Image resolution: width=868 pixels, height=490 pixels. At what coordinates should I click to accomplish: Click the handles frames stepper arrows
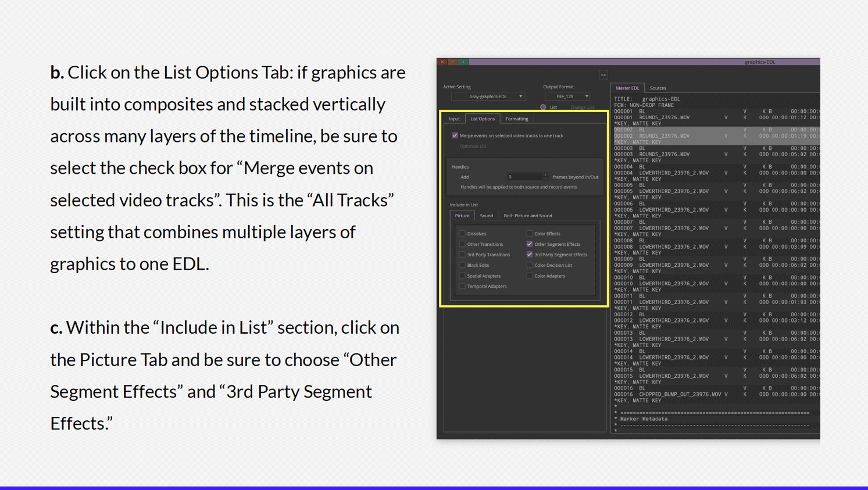click(x=546, y=177)
